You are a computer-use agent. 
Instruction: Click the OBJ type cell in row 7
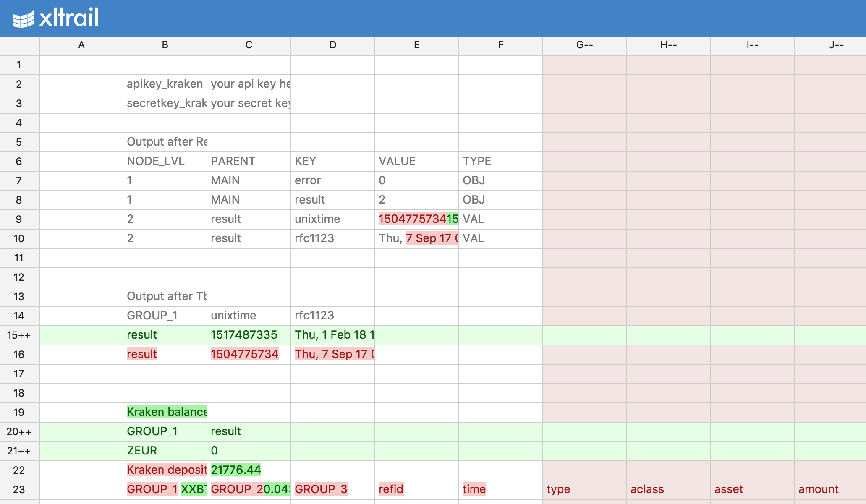[501, 181]
